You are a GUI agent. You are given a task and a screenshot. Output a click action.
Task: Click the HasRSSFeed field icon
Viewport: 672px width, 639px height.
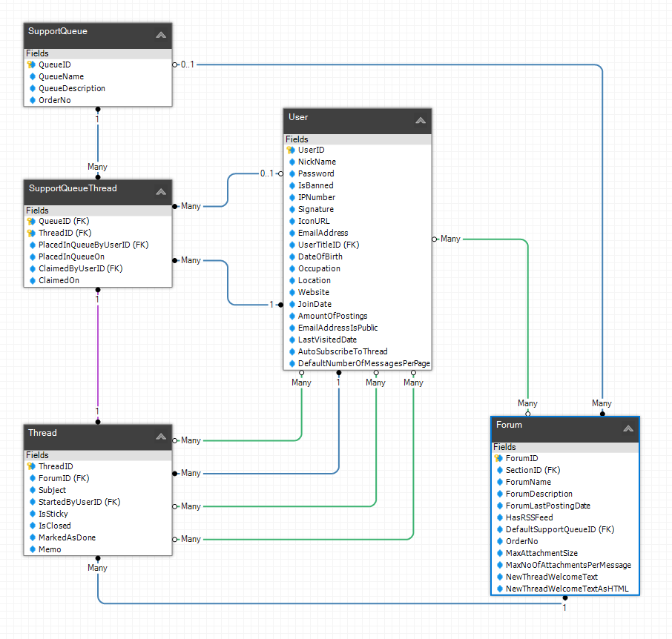click(x=499, y=517)
